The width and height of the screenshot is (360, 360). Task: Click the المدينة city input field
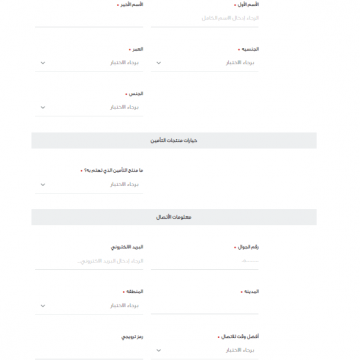coord(205,306)
